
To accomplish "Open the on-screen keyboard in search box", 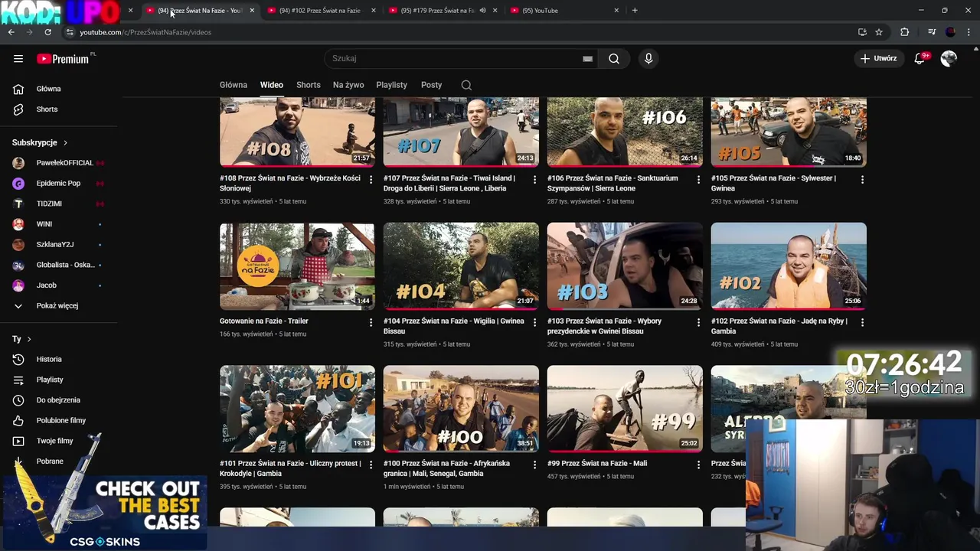I will tap(587, 58).
